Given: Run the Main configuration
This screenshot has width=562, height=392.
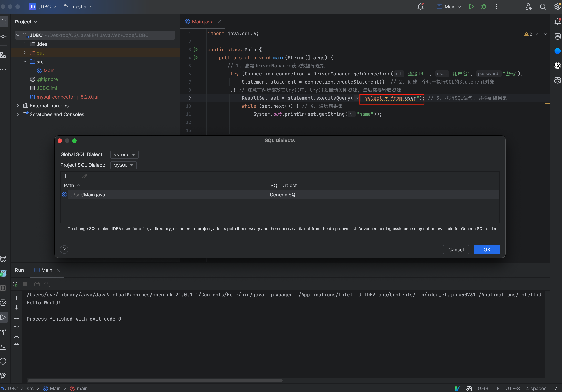Looking at the screenshot, I should click(471, 7).
